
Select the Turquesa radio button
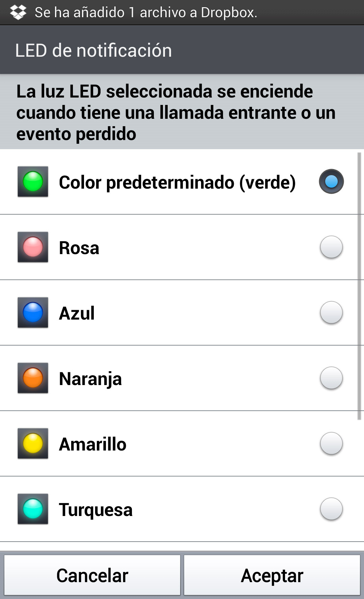pos(331,509)
